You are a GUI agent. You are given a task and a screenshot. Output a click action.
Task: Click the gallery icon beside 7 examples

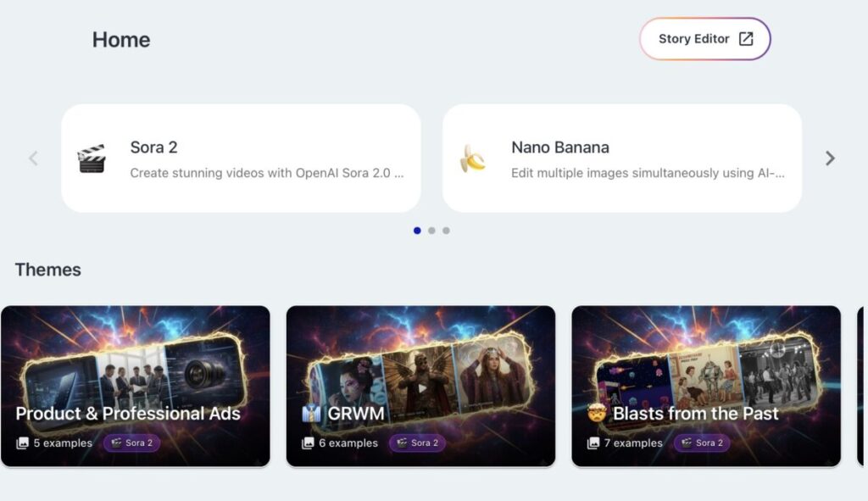pos(593,443)
